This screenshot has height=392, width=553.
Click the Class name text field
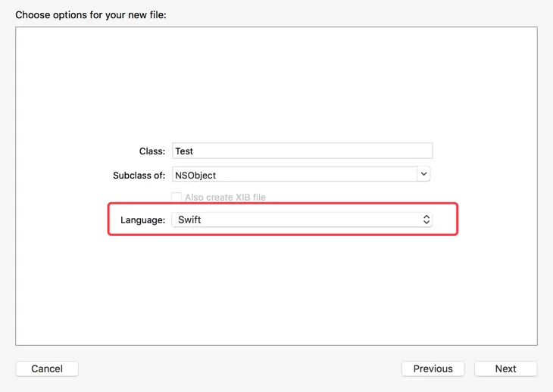[x=301, y=151]
